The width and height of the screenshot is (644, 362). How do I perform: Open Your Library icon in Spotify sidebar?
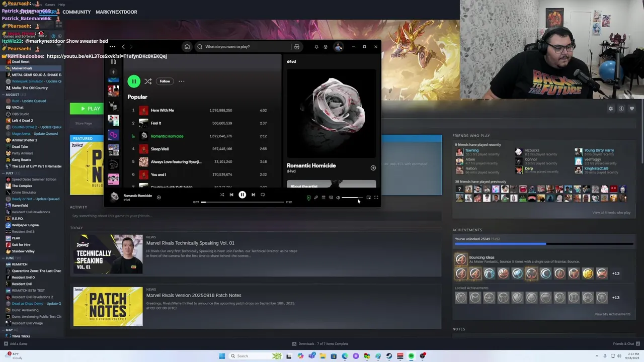click(x=113, y=62)
